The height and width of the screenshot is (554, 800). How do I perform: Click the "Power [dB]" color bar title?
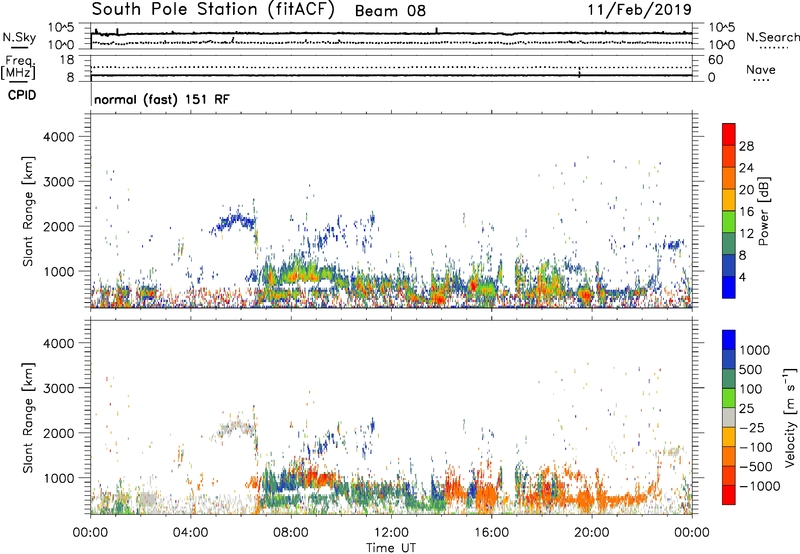click(x=763, y=211)
